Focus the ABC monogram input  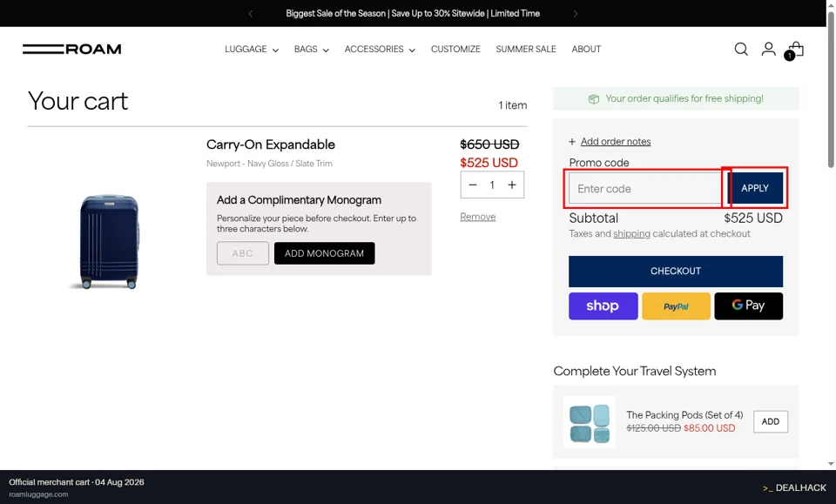pyautogui.click(x=243, y=253)
